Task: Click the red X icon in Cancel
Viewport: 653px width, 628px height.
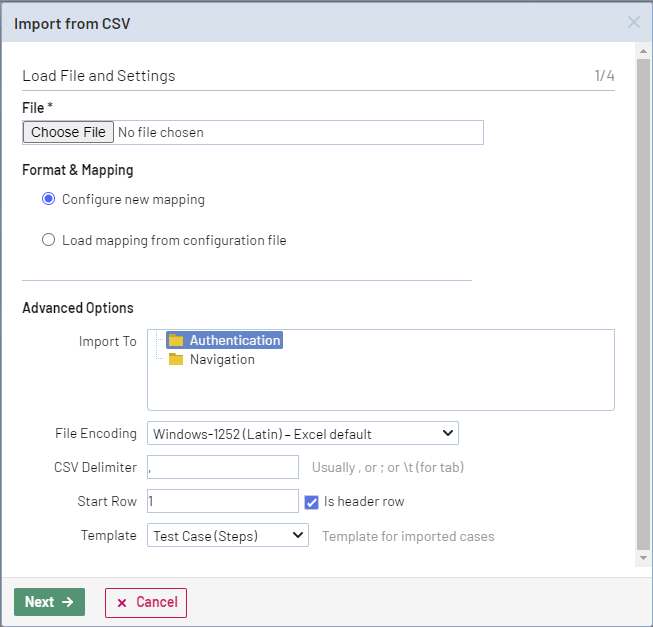Action: 122,602
